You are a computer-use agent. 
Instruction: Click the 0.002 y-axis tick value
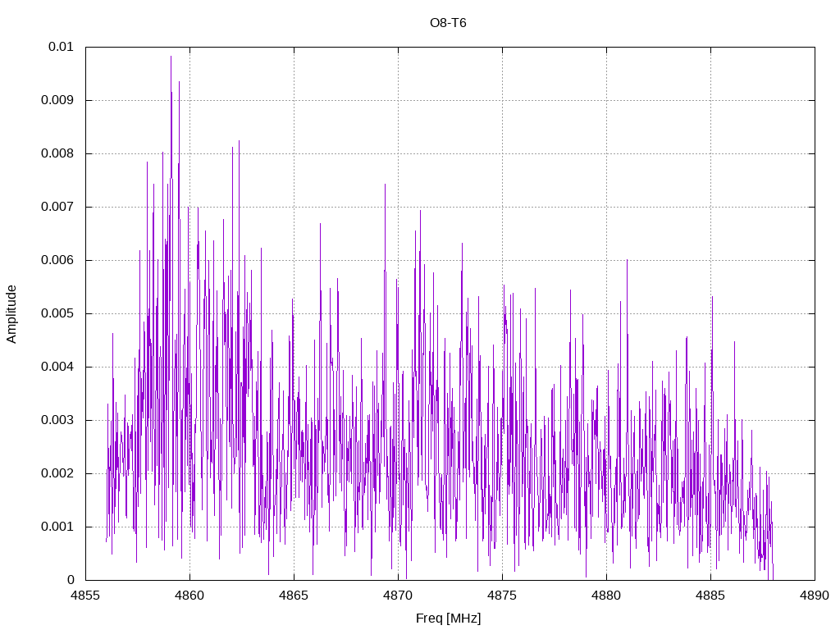57,473
